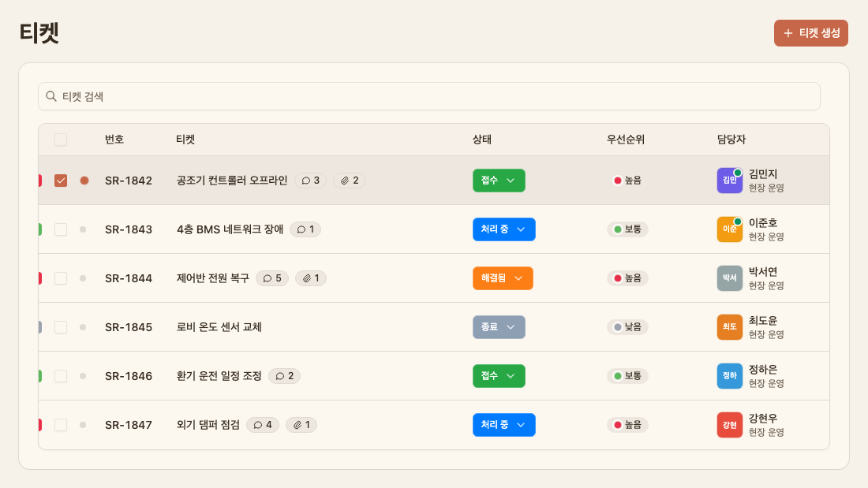
Task: Click 박서연's gray avatar
Action: pyautogui.click(x=730, y=278)
